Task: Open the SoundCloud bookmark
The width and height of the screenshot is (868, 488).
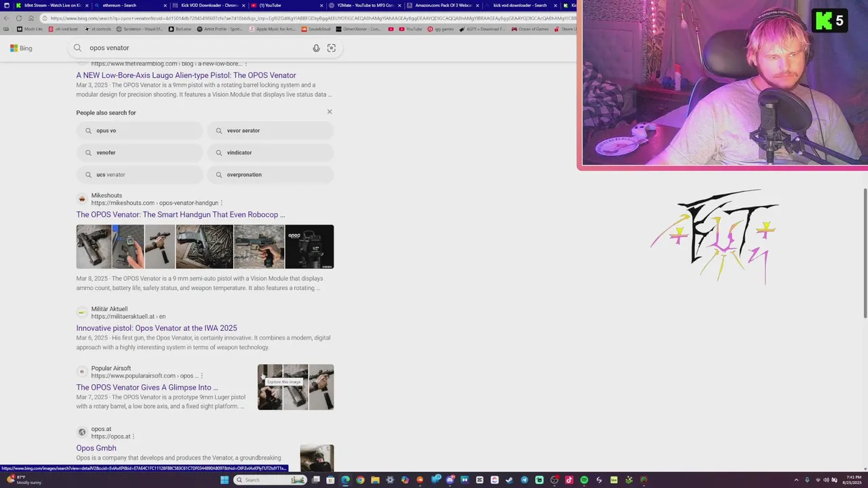Action: 316,29
